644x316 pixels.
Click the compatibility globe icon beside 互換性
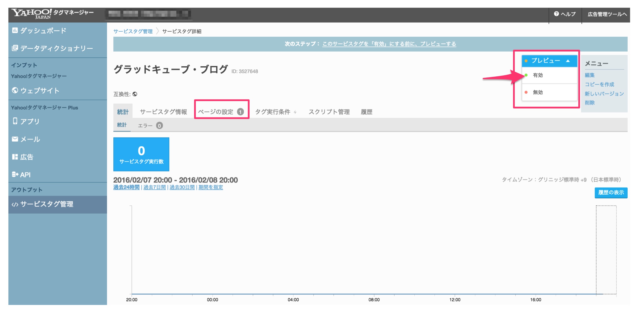pos(135,94)
